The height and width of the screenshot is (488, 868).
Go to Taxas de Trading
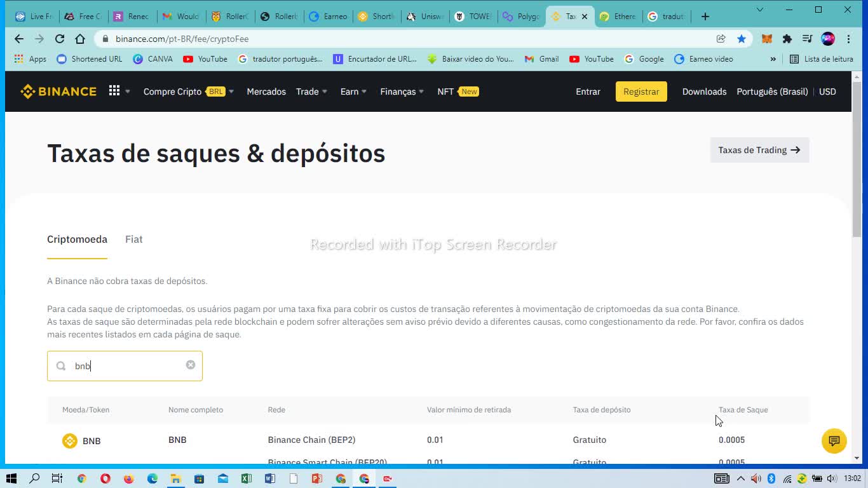pyautogui.click(x=759, y=150)
